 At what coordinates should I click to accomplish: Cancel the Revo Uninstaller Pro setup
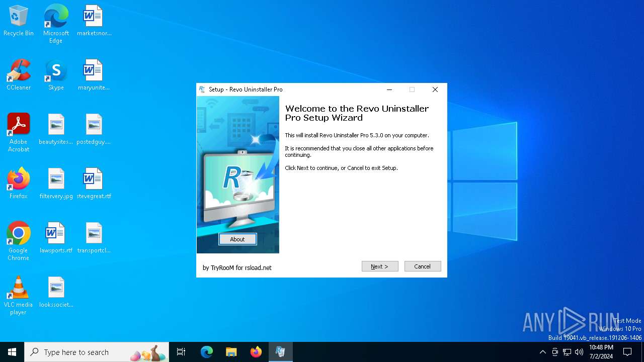tap(423, 266)
